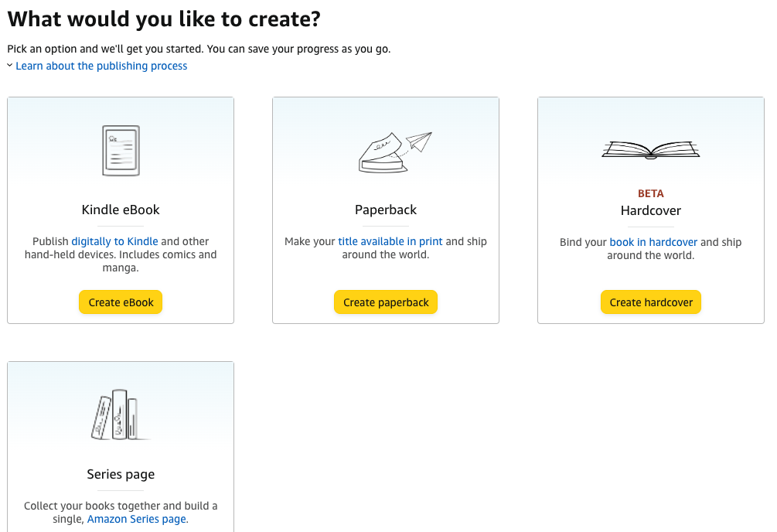
Task: Open the book in hardcover link
Action: (x=653, y=243)
